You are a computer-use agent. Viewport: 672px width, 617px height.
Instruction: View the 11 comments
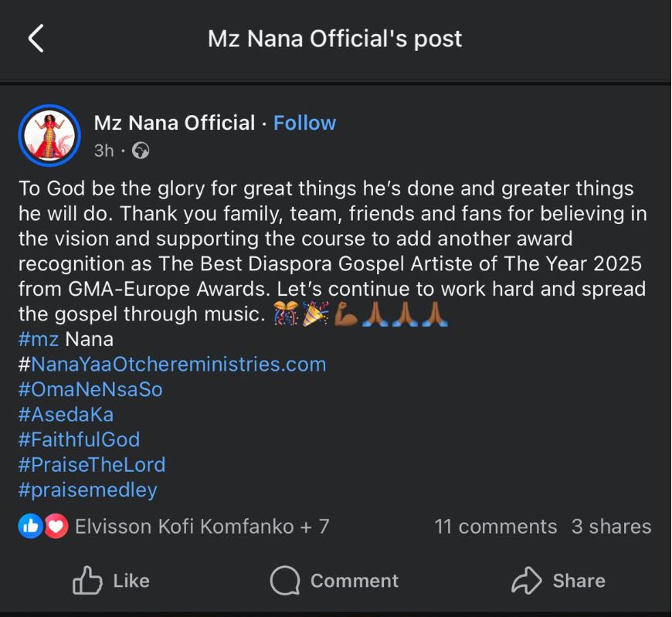coord(495,527)
